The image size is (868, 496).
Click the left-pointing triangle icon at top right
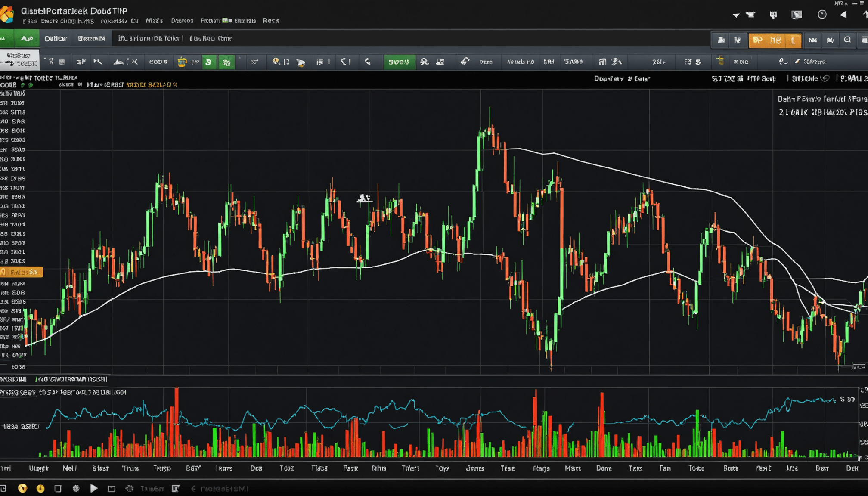coord(843,15)
